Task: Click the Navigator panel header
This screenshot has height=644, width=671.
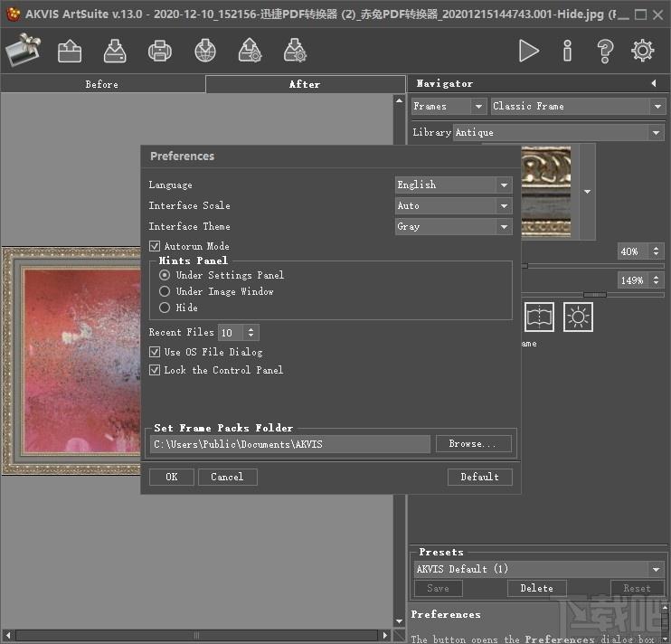Action: (x=538, y=83)
